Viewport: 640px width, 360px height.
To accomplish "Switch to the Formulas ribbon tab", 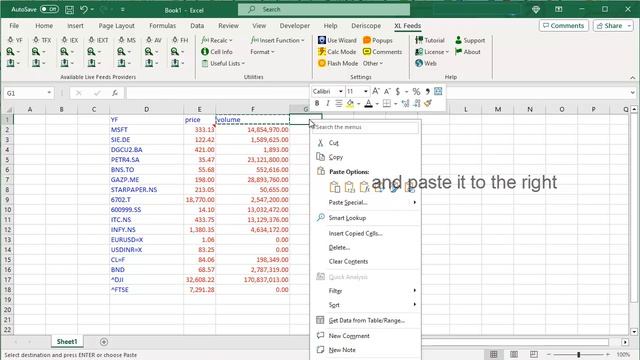I will [162, 26].
